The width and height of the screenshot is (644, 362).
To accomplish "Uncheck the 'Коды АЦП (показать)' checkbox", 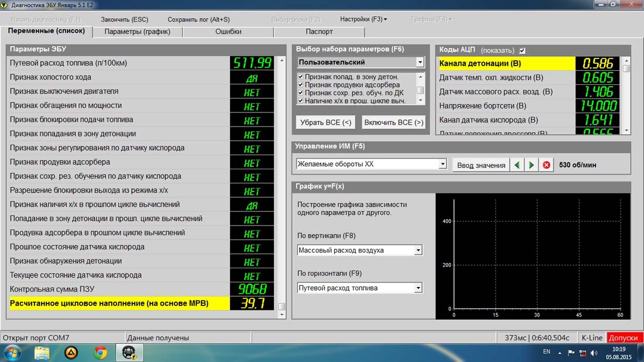I will pos(522,50).
